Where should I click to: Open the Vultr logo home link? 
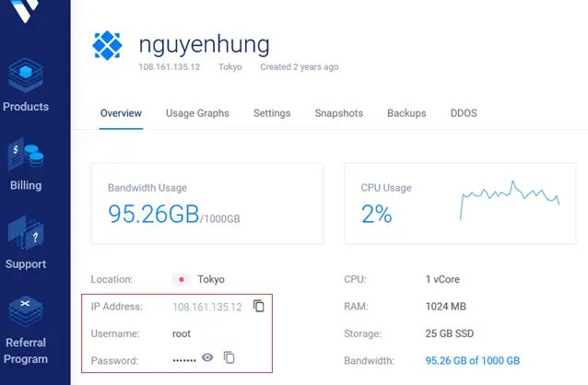(26, 10)
